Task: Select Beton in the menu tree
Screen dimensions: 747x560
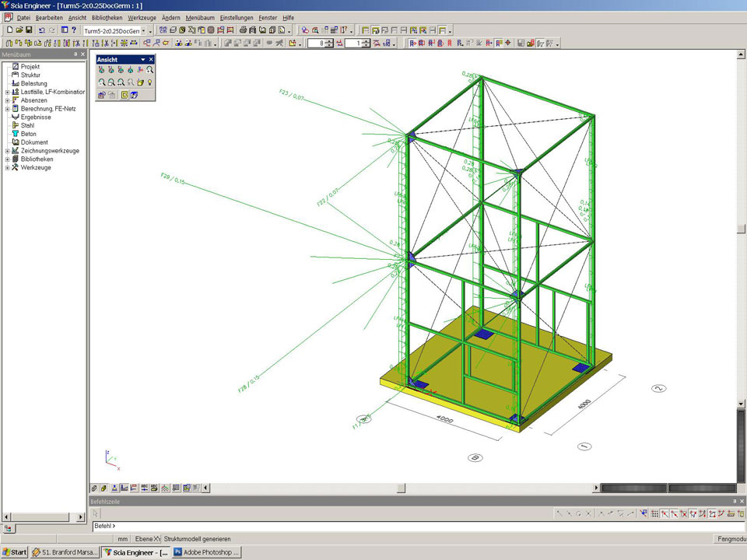Action: 28,134
